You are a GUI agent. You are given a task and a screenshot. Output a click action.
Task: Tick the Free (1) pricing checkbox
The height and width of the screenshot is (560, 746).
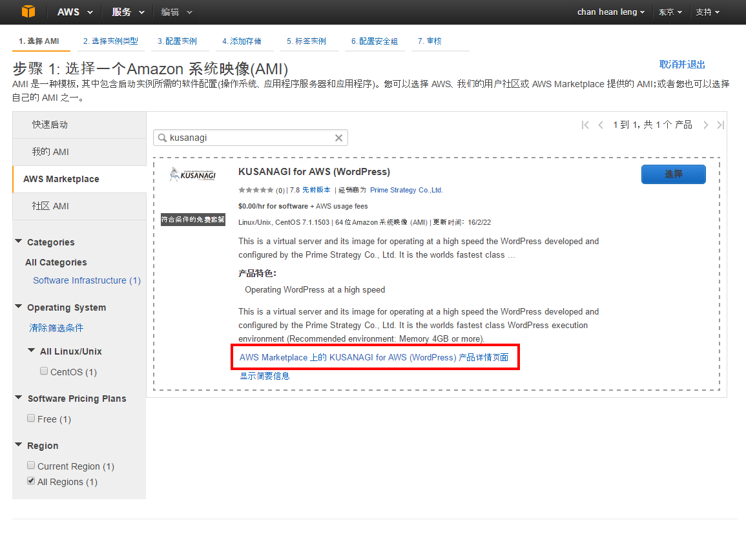31,418
